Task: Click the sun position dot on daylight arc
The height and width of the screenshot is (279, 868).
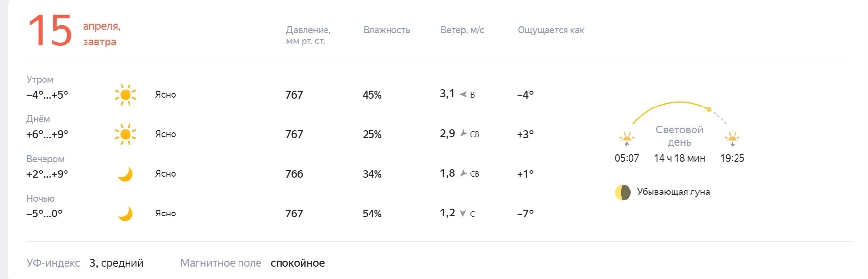Action: click(x=709, y=109)
